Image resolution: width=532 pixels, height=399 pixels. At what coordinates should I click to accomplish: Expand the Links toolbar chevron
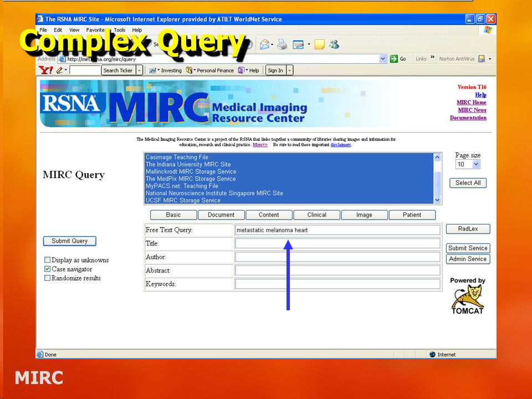[x=433, y=57]
